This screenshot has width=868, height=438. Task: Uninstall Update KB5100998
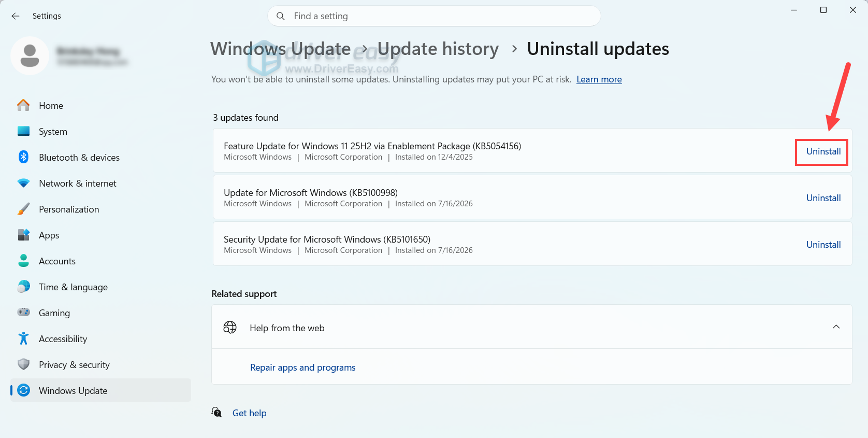click(823, 198)
